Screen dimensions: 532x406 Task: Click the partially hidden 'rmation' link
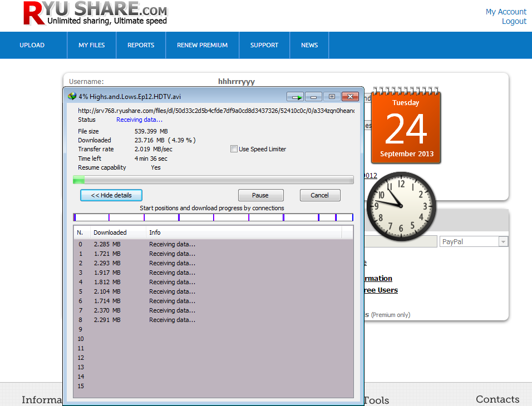coord(378,279)
